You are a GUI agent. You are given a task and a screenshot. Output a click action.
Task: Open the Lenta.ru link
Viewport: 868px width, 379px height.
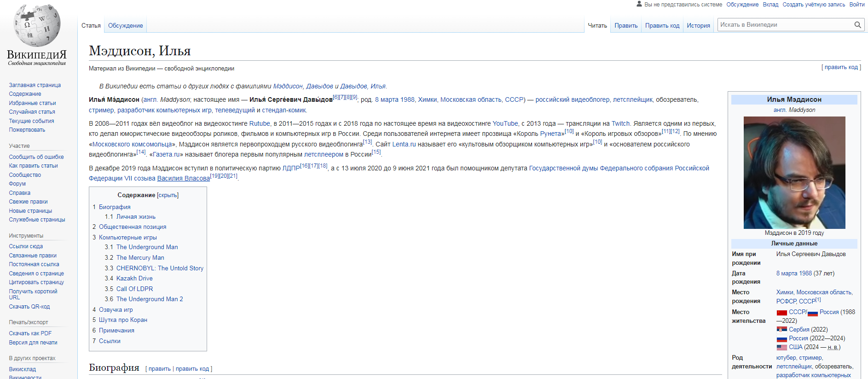click(404, 145)
